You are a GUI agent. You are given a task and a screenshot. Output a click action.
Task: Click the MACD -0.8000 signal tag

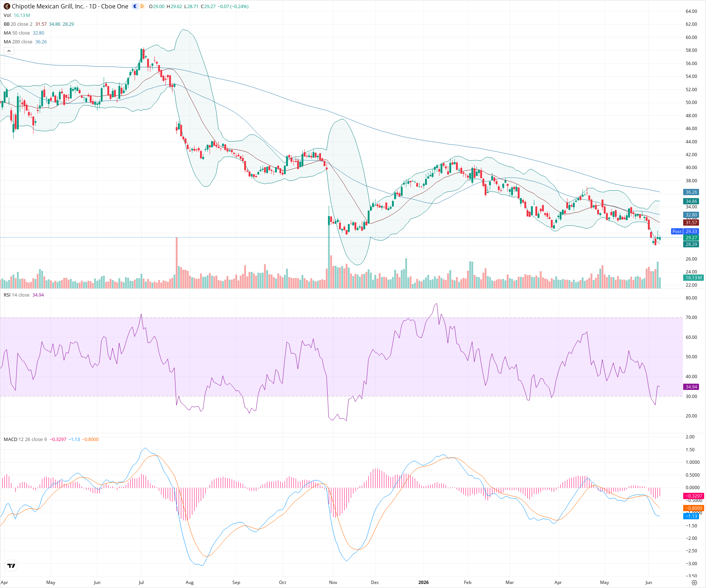pyautogui.click(x=693, y=508)
